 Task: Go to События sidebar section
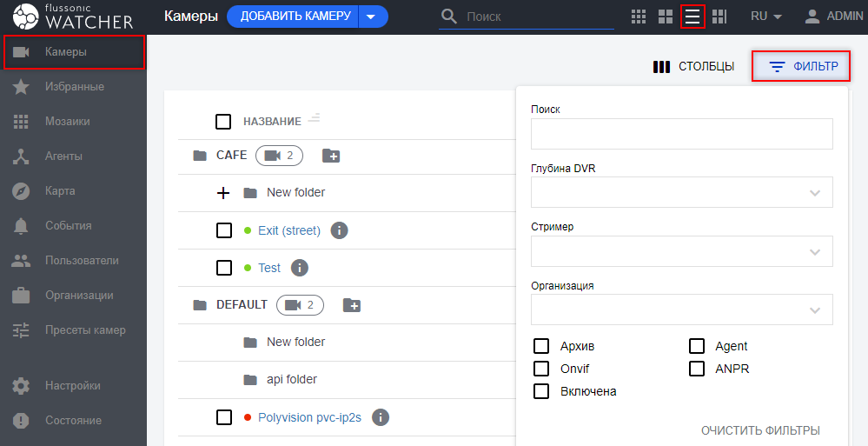pos(68,226)
